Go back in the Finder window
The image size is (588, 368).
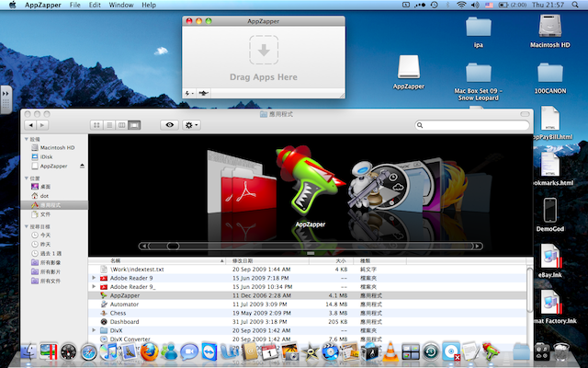[30, 125]
